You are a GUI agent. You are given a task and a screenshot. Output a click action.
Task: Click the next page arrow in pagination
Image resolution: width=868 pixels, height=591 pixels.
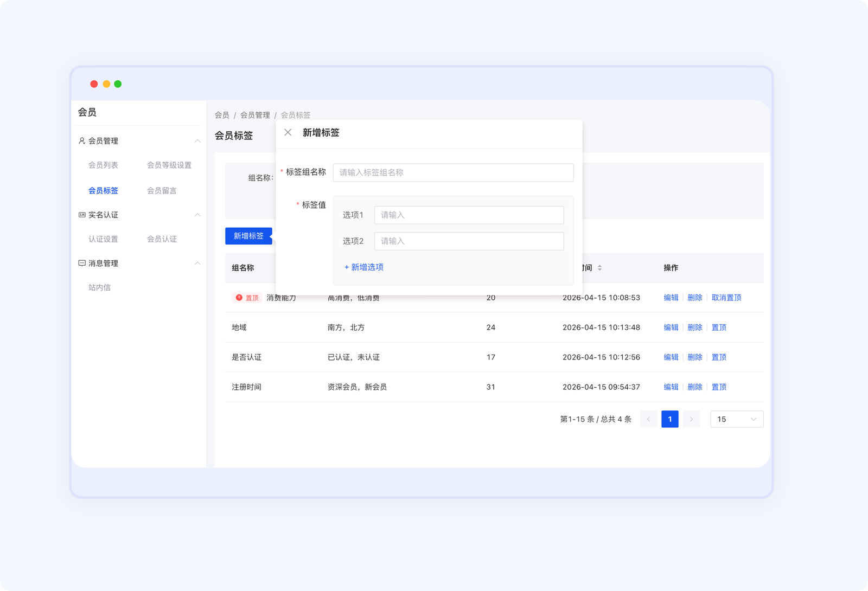(691, 419)
